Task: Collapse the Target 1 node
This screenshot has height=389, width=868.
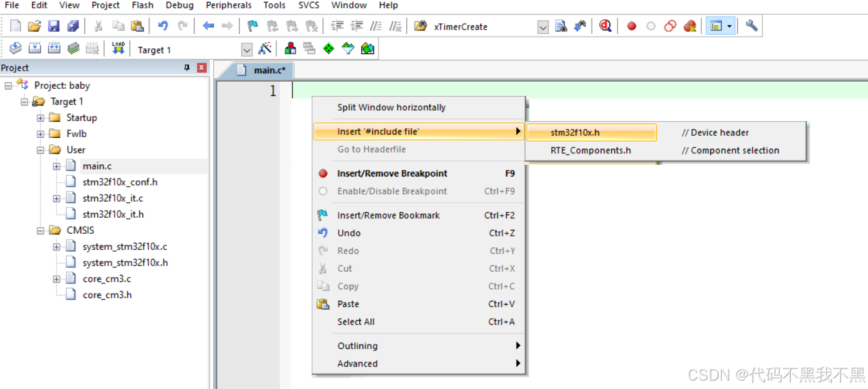Action: [x=24, y=102]
